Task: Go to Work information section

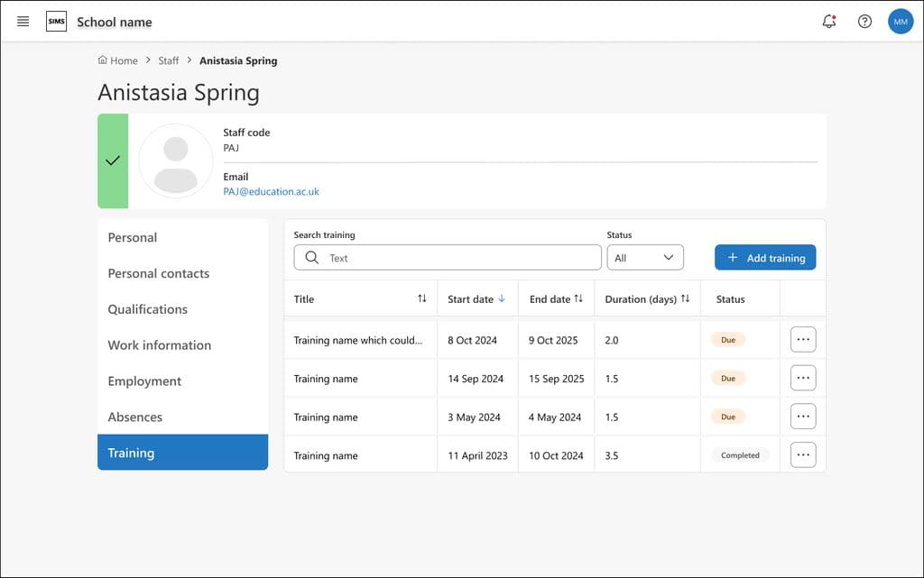Action: [x=160, y=345]
